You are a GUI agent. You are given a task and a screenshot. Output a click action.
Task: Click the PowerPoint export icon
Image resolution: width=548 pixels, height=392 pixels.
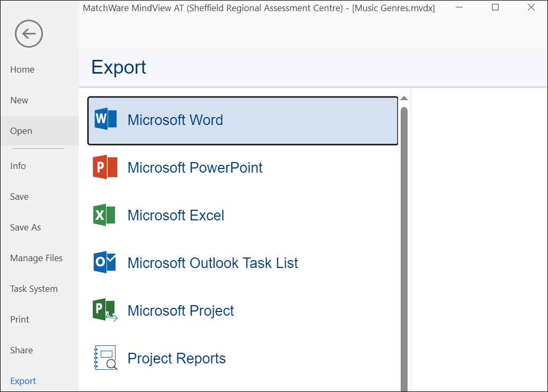(105, 167)
